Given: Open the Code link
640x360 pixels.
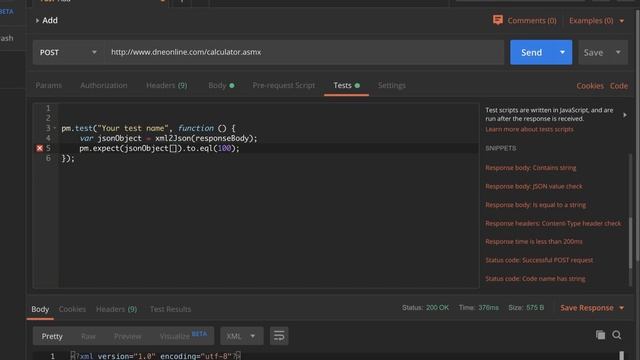Looking at the screenshot, I should [619, 86].
